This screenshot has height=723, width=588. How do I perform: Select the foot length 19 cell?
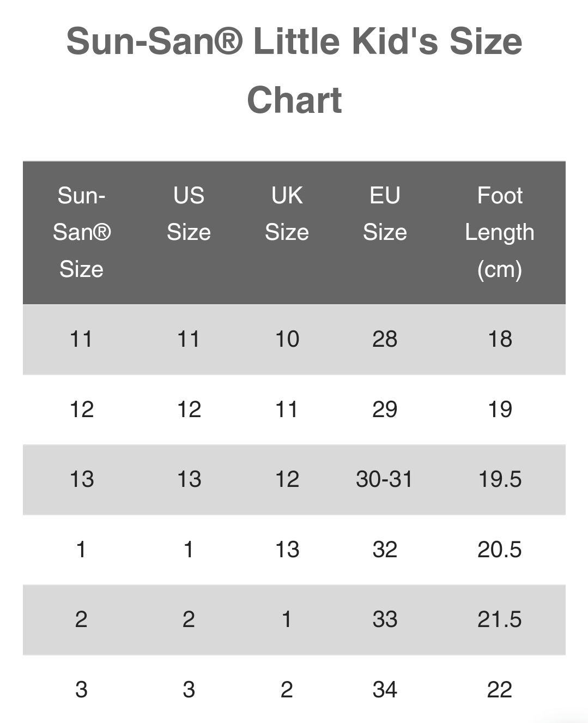pyautogui.click(x=499, y=409)
